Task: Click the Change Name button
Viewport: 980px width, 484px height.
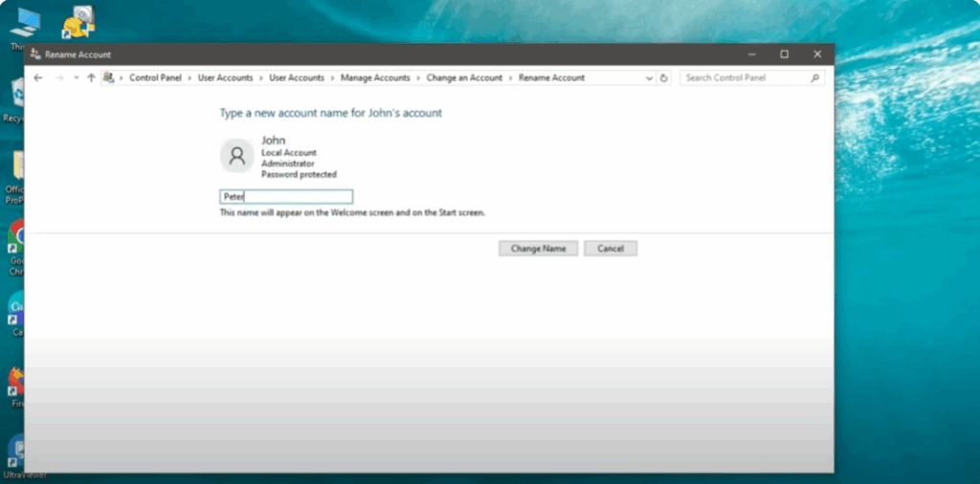Action: point(538,248)
